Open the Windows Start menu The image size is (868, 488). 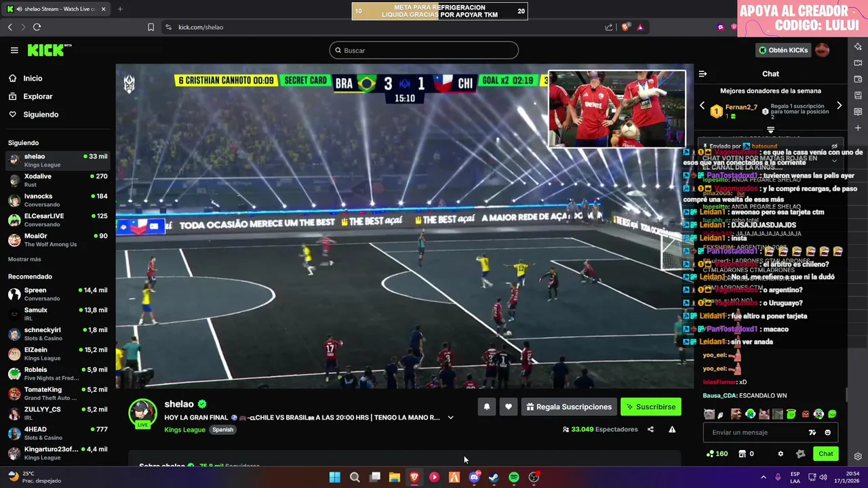(335, 477)
